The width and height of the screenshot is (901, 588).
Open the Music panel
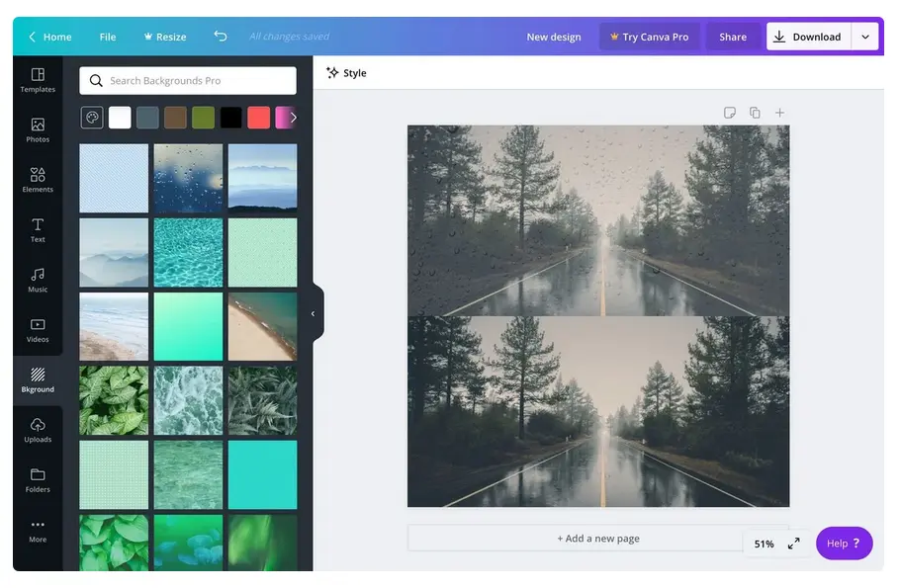[x=38, y=280]
